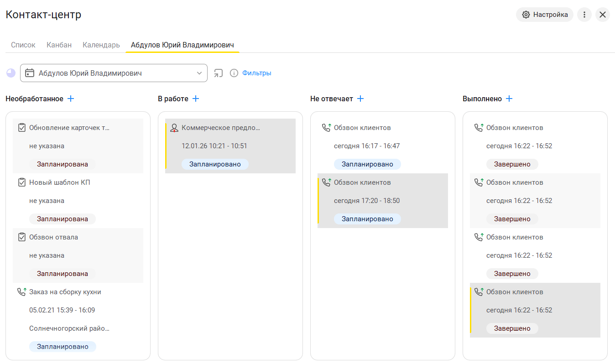The image size is (615, 364).
Task: Open the three-dots more options menu
Action: point(584,15)
